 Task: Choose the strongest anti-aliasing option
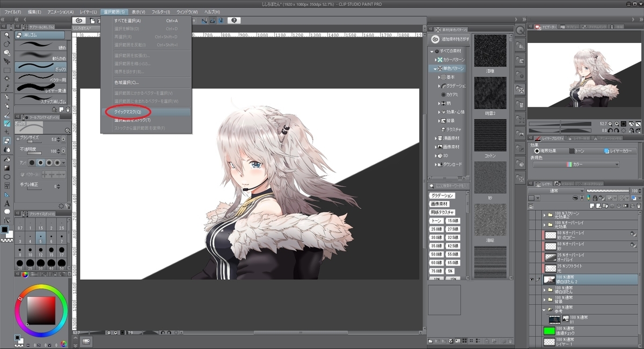[57, 162]
